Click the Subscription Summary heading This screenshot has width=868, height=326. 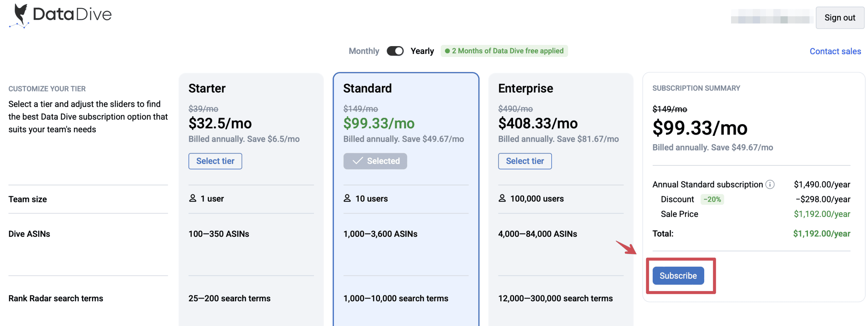696,88
